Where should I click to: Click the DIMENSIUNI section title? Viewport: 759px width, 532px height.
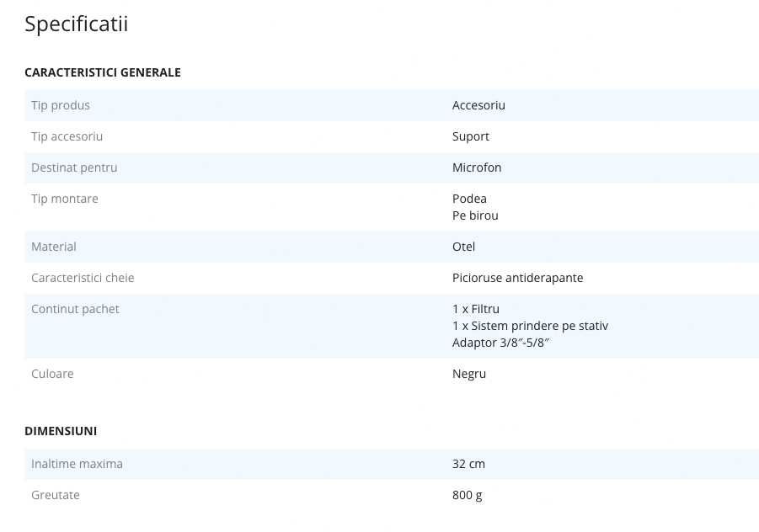(x=61, y=431)
